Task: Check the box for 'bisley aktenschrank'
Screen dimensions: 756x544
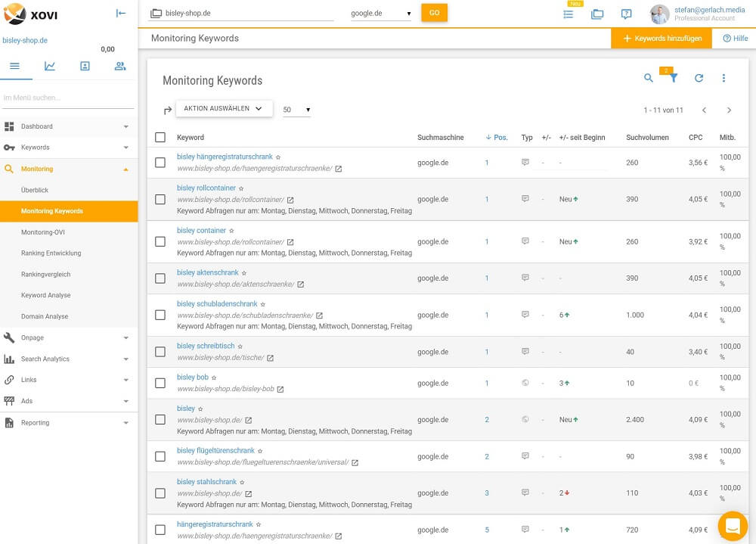Action: 160,278
